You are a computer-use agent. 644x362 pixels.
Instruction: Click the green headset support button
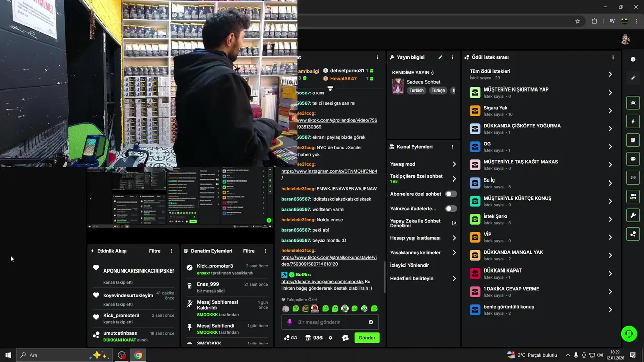(629, 334)
